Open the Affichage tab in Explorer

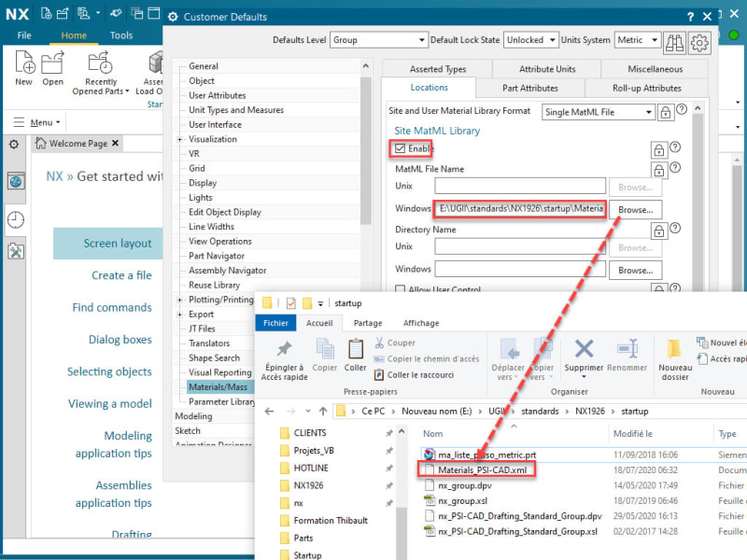coord(421,323)
